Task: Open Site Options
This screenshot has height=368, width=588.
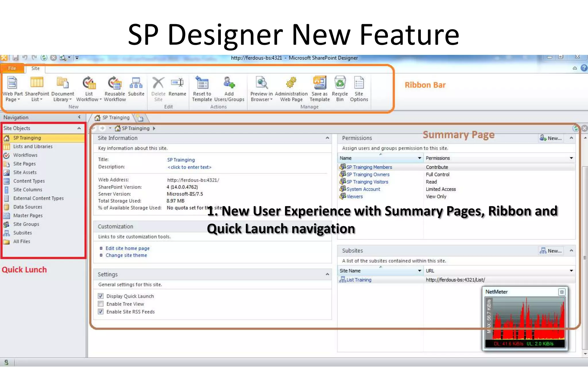Action: point(359,89)
